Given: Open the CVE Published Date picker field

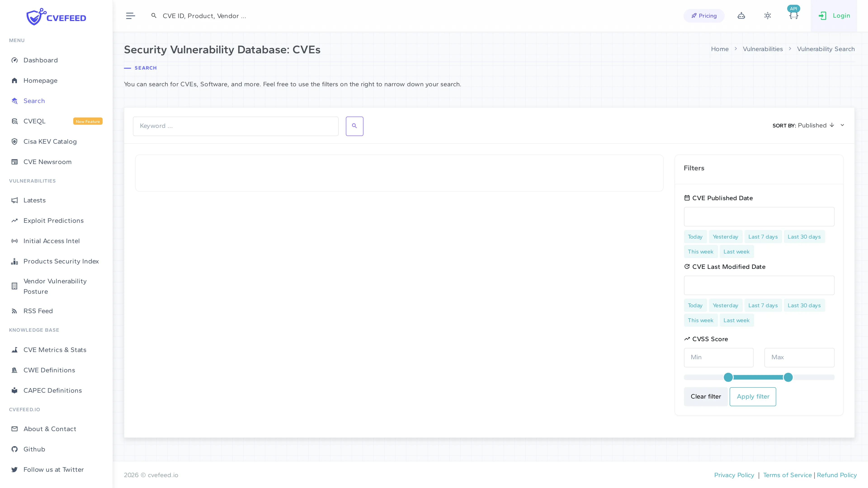Looking at the screenshot, I should click(759, 217).
